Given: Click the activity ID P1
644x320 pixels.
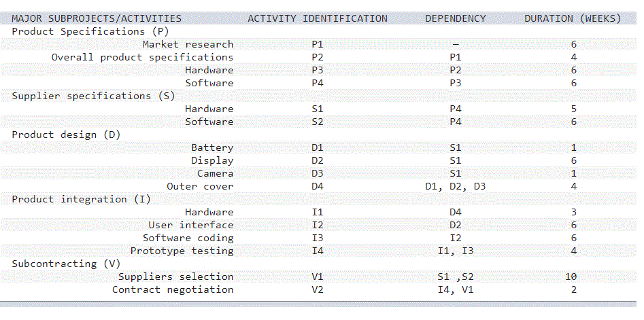Looking at the screenshot, I should pos(318,44).
